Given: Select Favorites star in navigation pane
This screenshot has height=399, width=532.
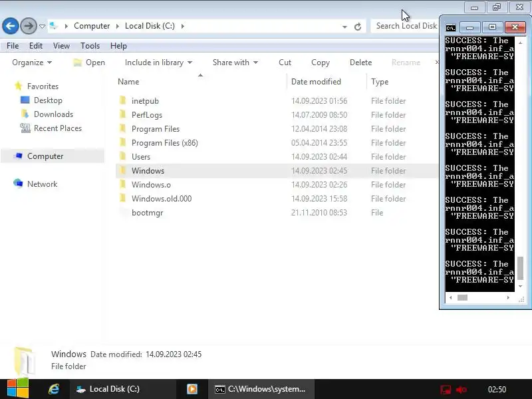Looking at the screenshot, I should click(19, 86).
